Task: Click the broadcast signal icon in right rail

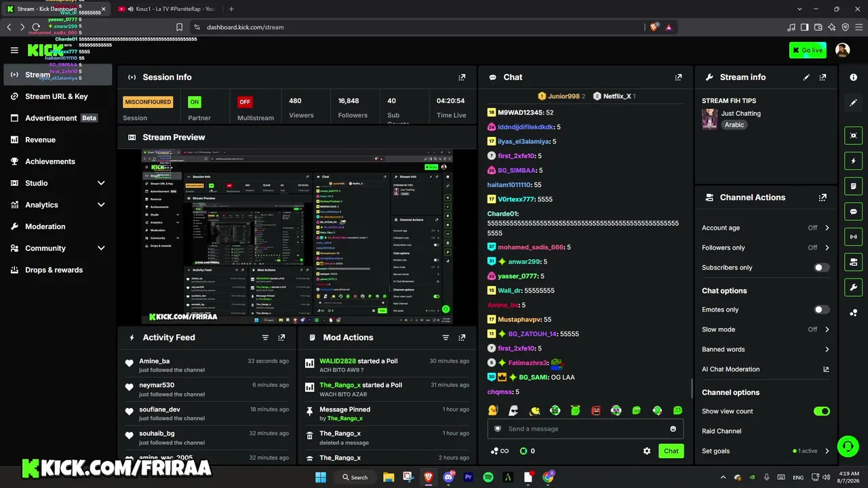Action: coord(853,237)
